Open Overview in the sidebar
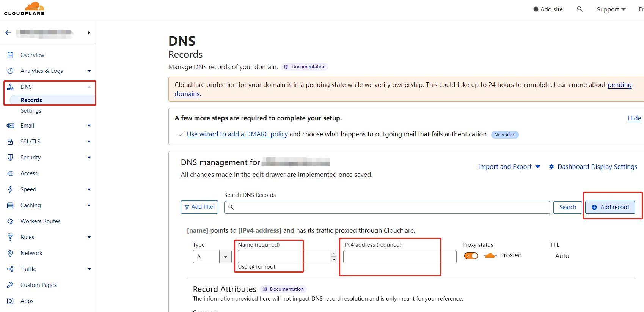Viewport: 644px width, 312px height. [32, 55]
